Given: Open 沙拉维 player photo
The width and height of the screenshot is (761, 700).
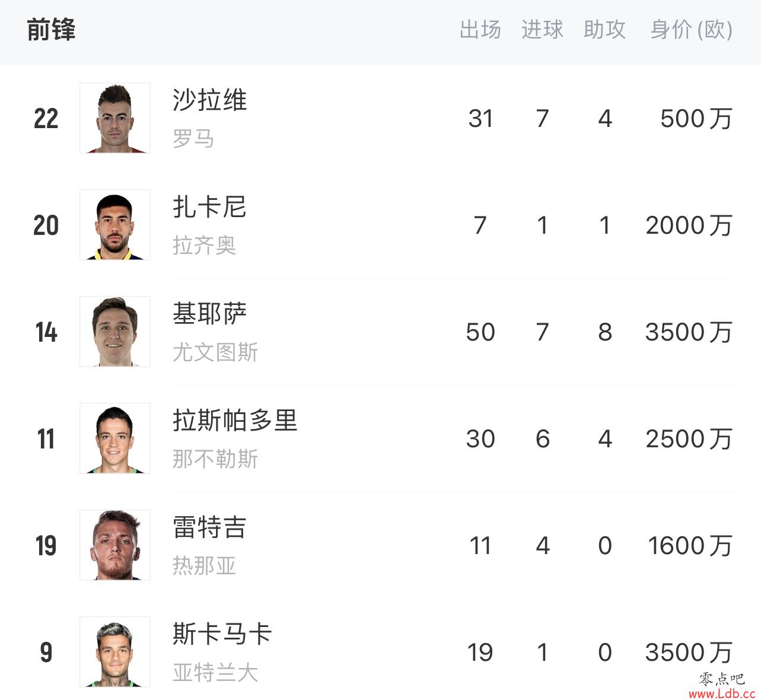Looking at the screenshot, I should click(115, 118).
